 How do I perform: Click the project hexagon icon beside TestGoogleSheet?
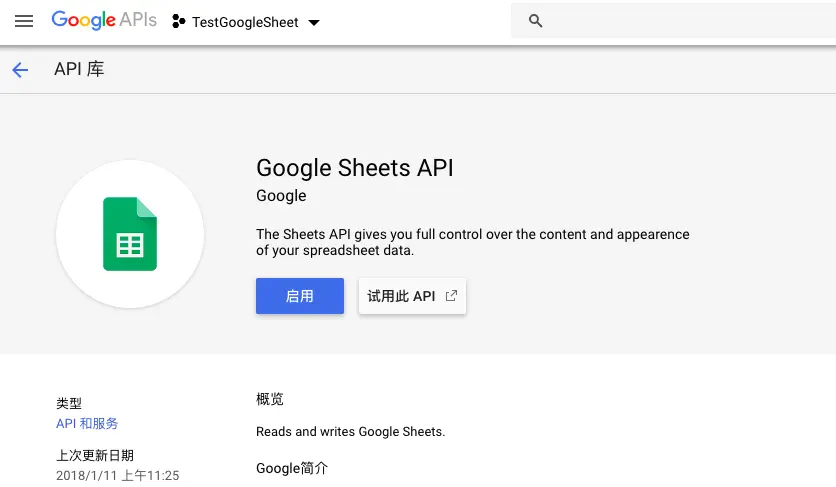coord(179,21)
